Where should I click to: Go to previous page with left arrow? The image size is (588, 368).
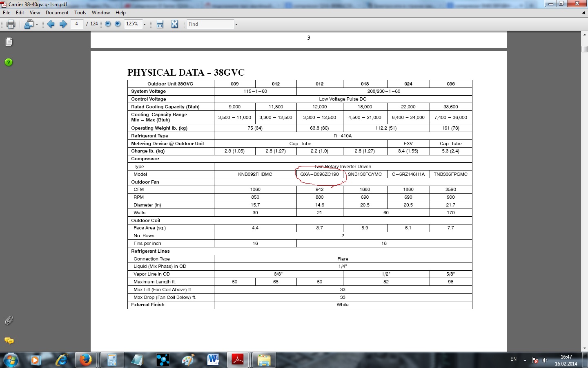pos(51,24)
